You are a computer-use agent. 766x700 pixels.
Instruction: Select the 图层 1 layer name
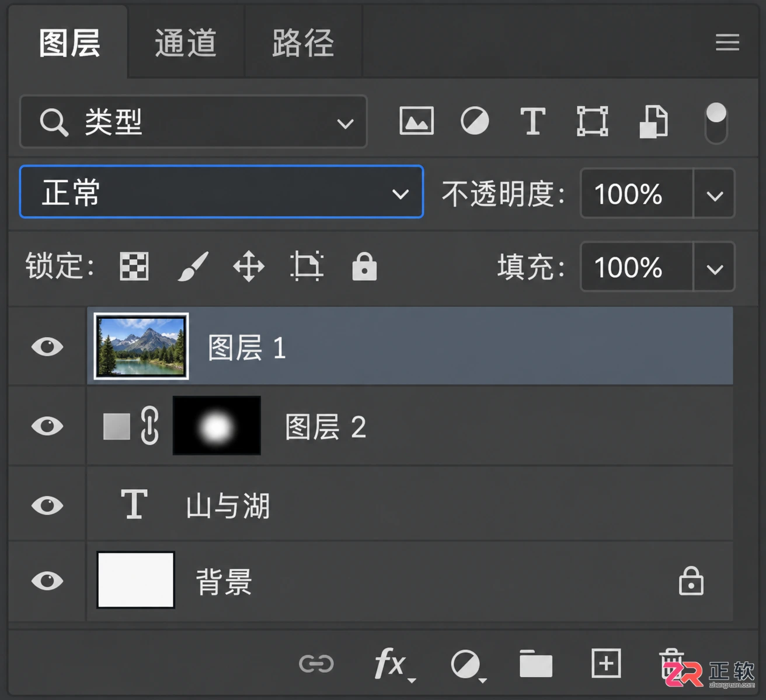247,348
